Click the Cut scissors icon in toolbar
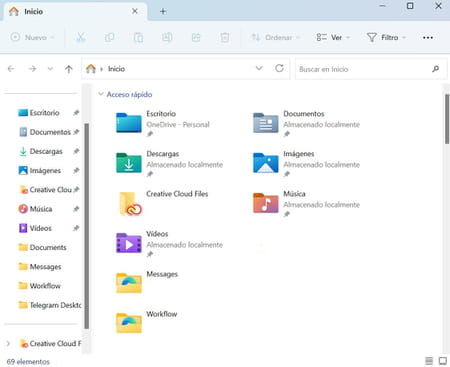450x367 pixels. tap(80, 37)
